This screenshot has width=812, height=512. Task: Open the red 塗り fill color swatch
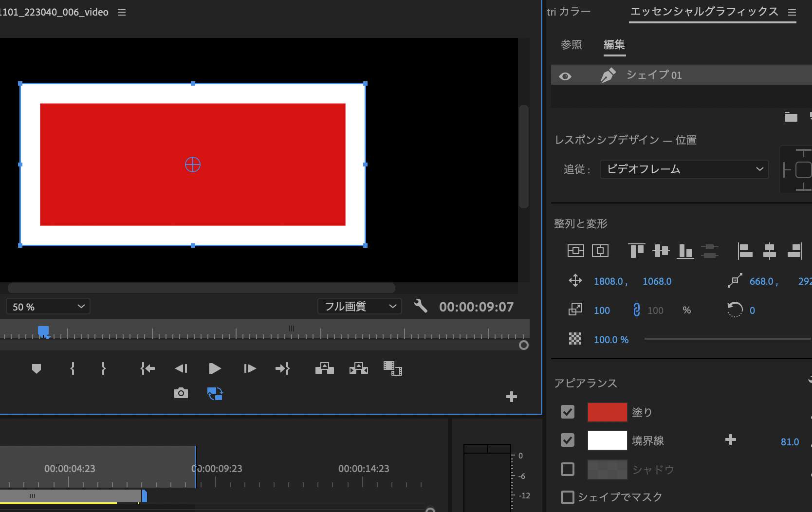608,412
